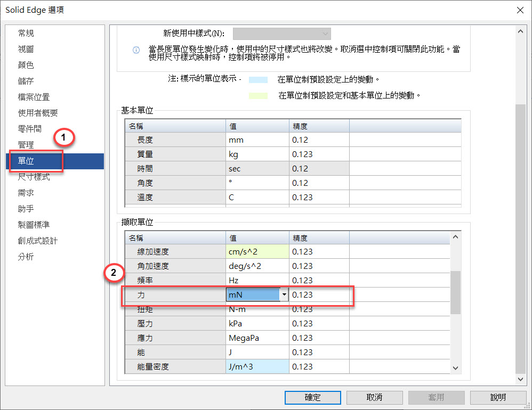This screenshot has height=410, width=532.
Task: Click the 取消 button
Action: click(x=374, y=397)
